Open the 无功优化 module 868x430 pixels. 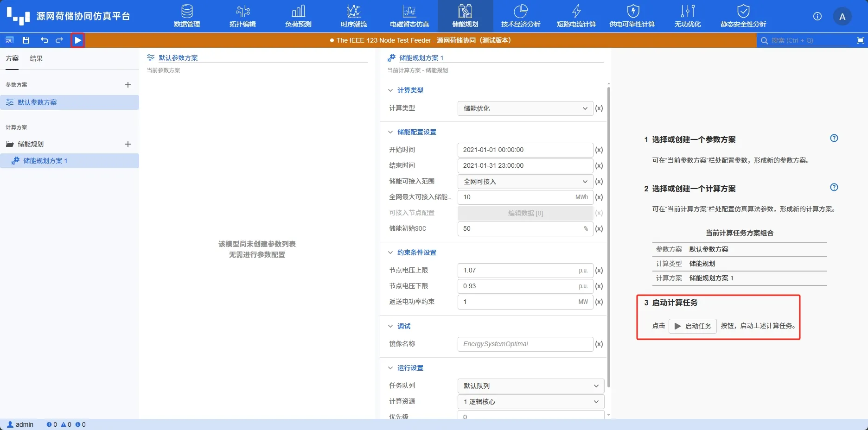688,16
